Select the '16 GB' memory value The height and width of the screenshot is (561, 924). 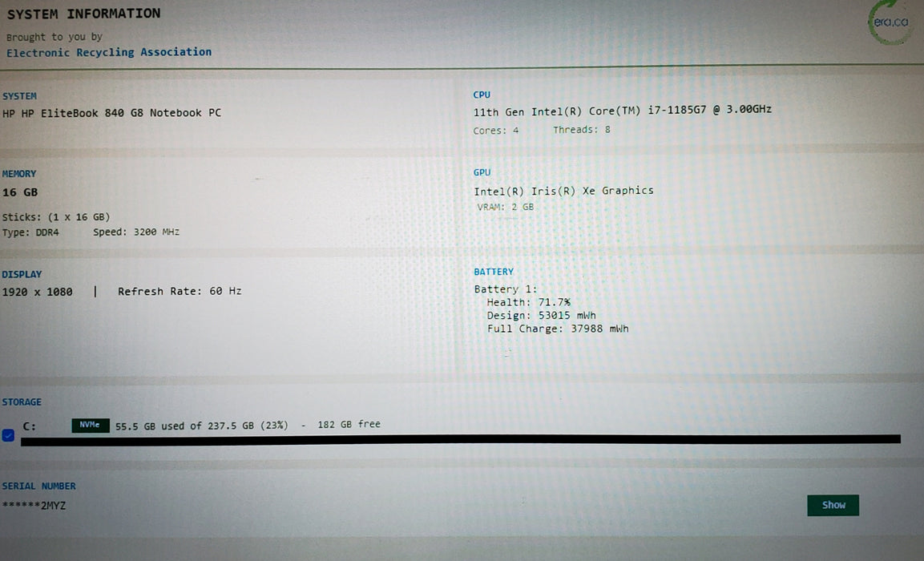point(20,192)
